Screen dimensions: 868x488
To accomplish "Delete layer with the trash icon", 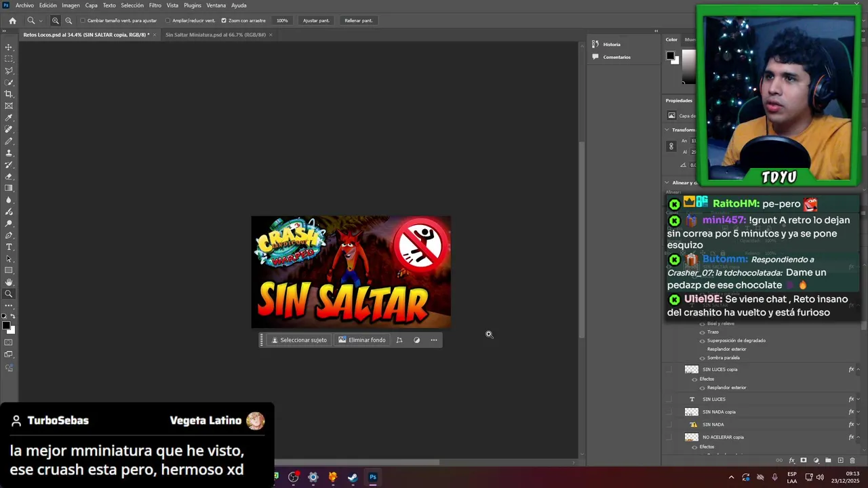I will (x=852, y=461).
